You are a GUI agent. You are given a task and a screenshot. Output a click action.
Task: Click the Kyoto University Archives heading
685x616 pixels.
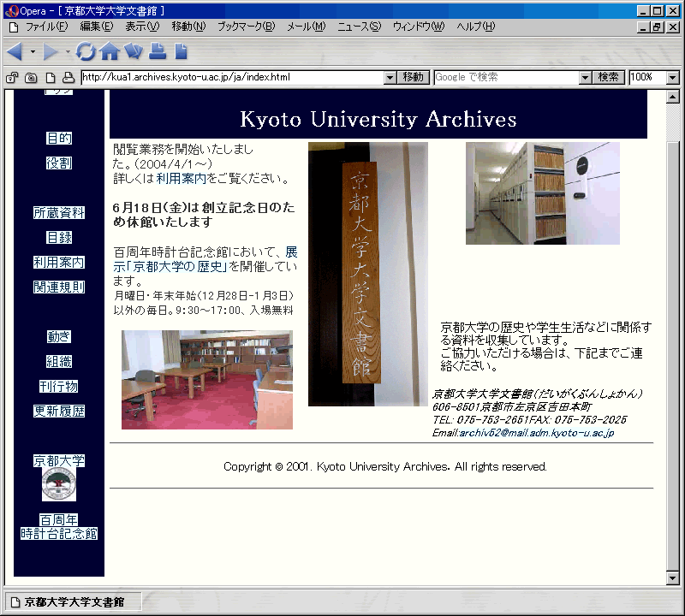[x=378, y=119]
